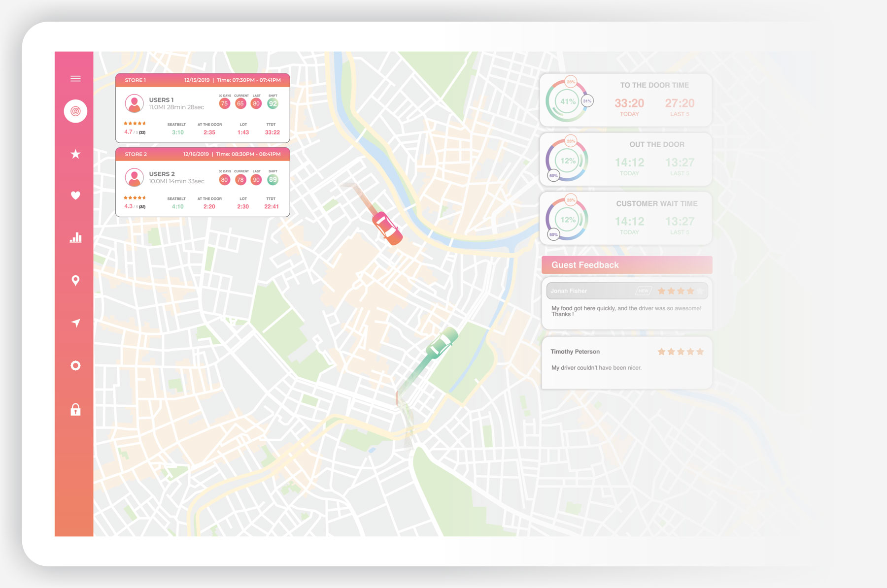Click Store 1 current score 65 badge

click(x=240, y=103)
